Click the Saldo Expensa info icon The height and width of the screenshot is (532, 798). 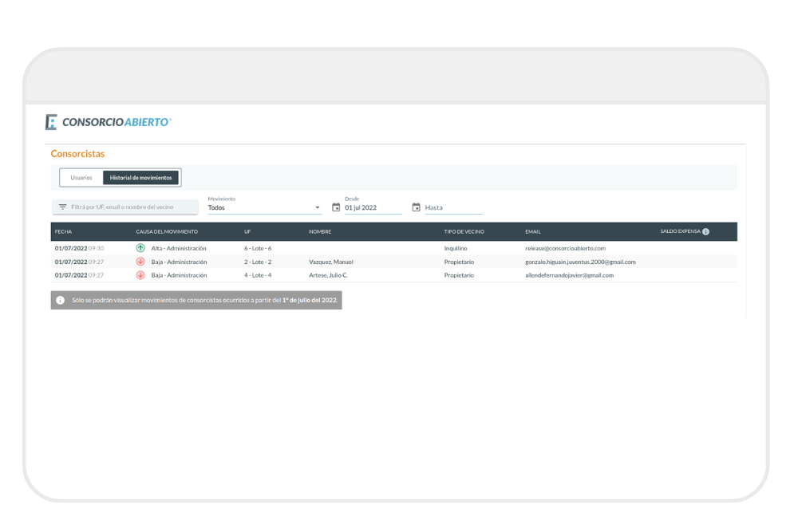pyautogui.click(x=706, y=232)
